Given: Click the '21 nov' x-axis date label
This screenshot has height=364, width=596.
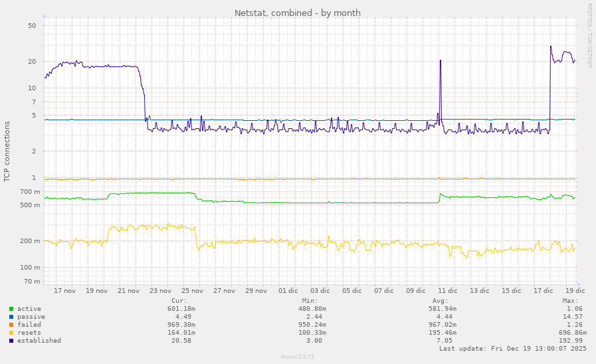Looking at the screenshot, I should (x=128, y=291).
